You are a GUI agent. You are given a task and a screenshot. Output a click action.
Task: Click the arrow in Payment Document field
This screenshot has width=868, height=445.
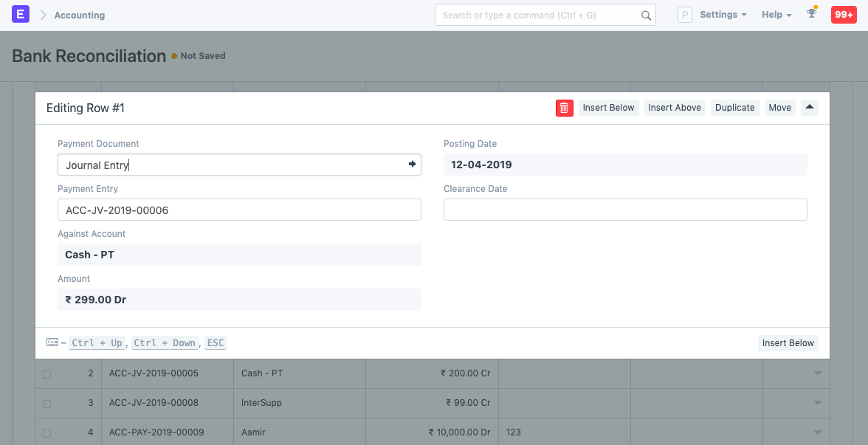coord(412,164)
